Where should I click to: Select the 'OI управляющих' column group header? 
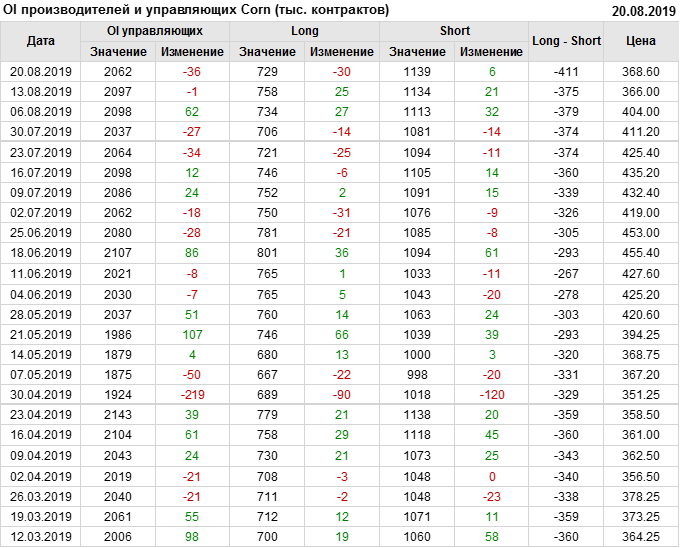tap(155, 31)
